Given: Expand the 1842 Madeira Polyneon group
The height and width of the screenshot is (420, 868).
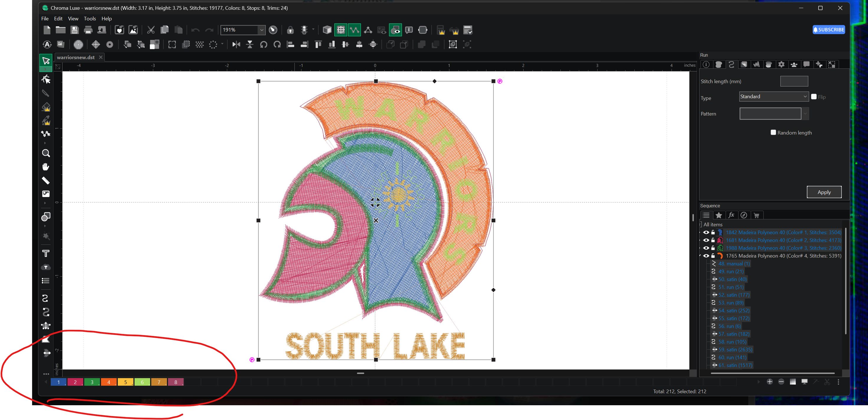Looking at the screenshot, I should pyautogui.click(x=700, y=232).
